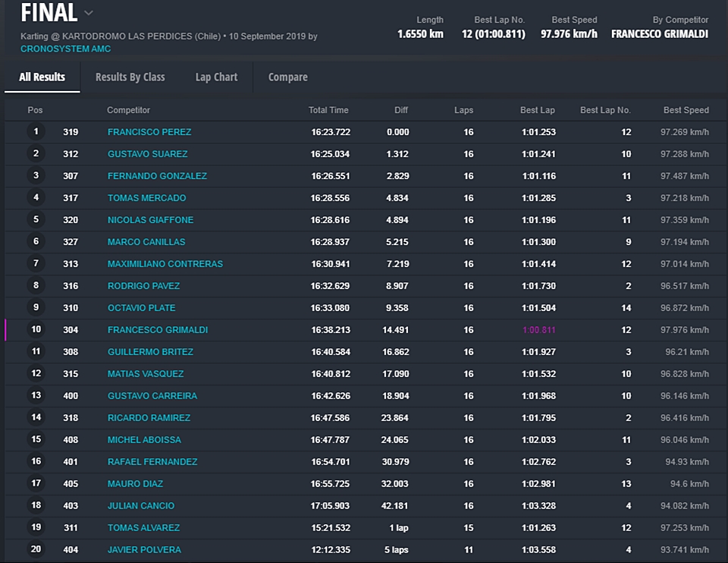This screenshot has height=563, width=728.
Task: View FERNANDO GONZALEZ competitor page
Action: click(157, 176)
